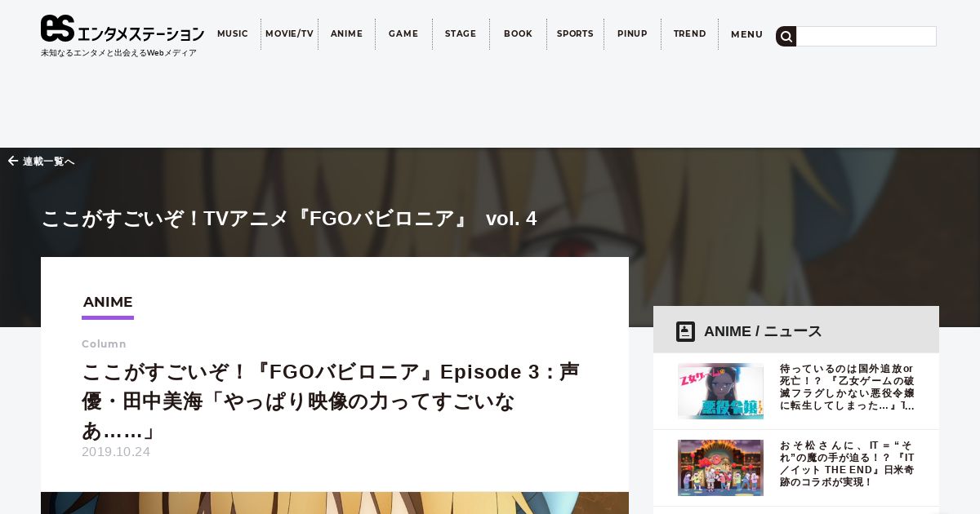Click the date 2019.10.24
Screen dimensions: 980x514
pyautogui.click(x=116, y=452)
